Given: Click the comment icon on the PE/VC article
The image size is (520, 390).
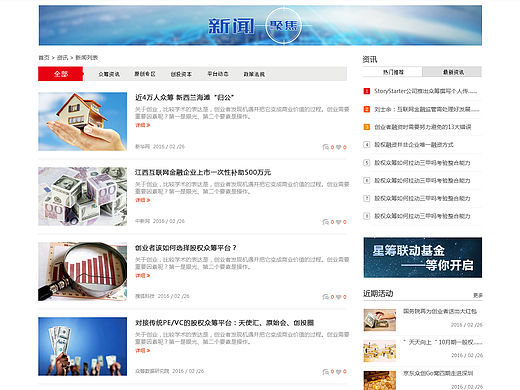Looking at the screenshot, I should [x=325, y=372].
